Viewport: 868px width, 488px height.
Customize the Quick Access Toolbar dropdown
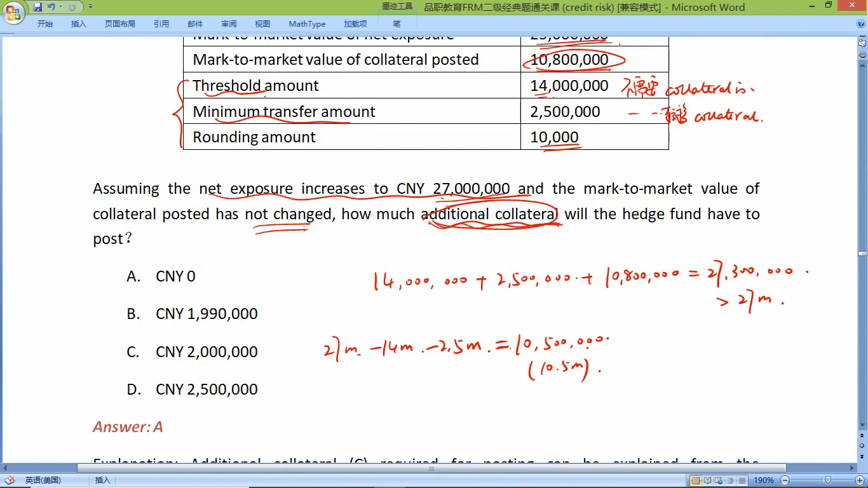90,7
